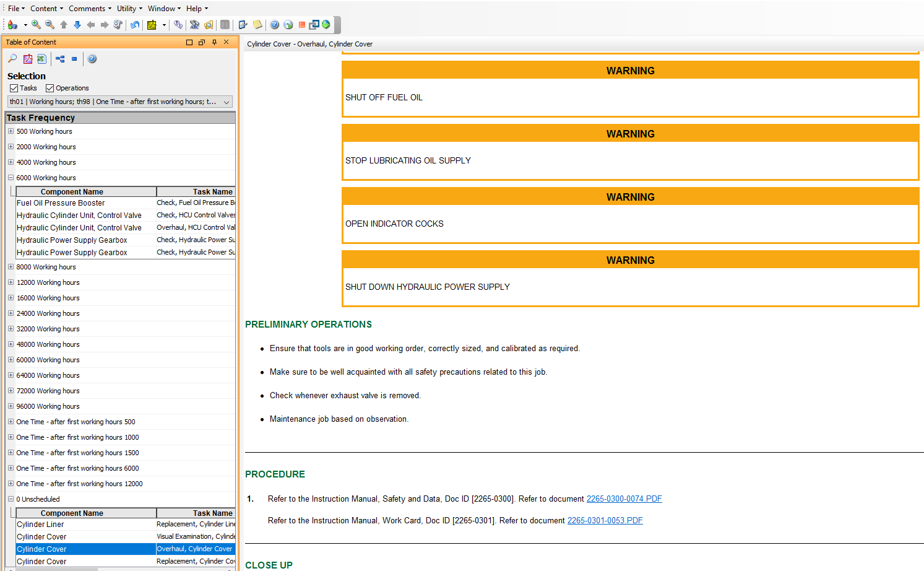Image resolution: width=924 pixels, height=571 pixels.
Task: Uncheck the Tasks checkbox
Action: pos(14,88)
